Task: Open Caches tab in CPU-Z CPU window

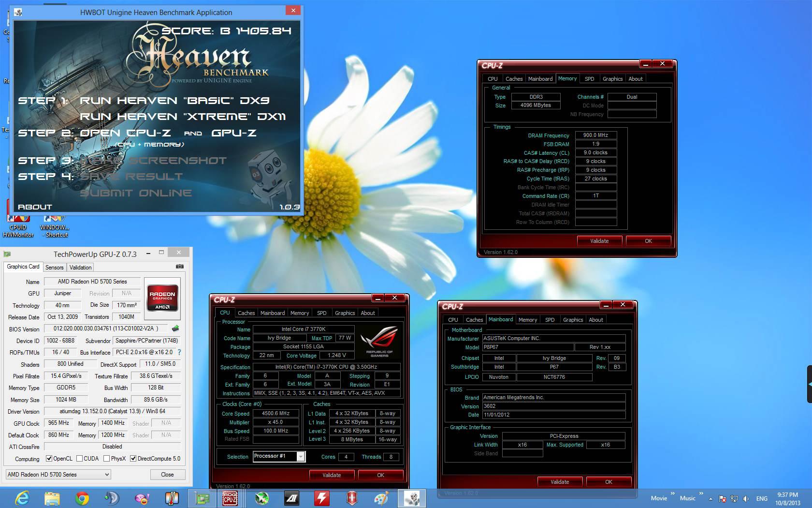Action: 246,313
